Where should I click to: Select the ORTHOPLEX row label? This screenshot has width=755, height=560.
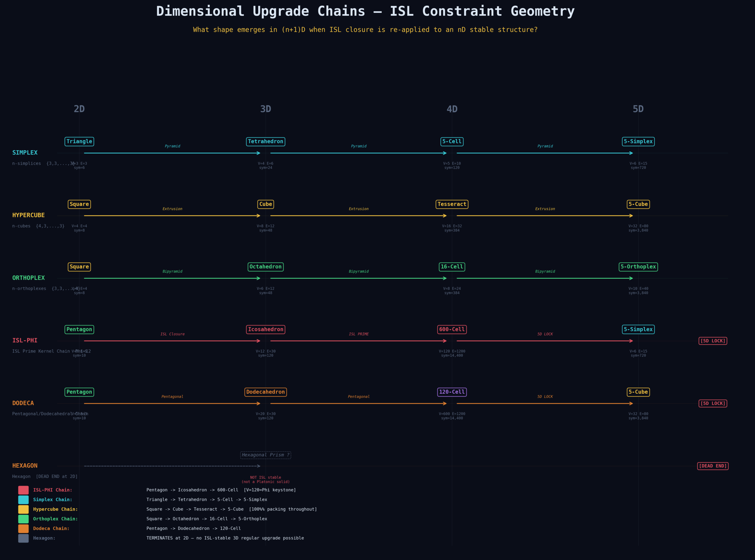coord(29,278)
